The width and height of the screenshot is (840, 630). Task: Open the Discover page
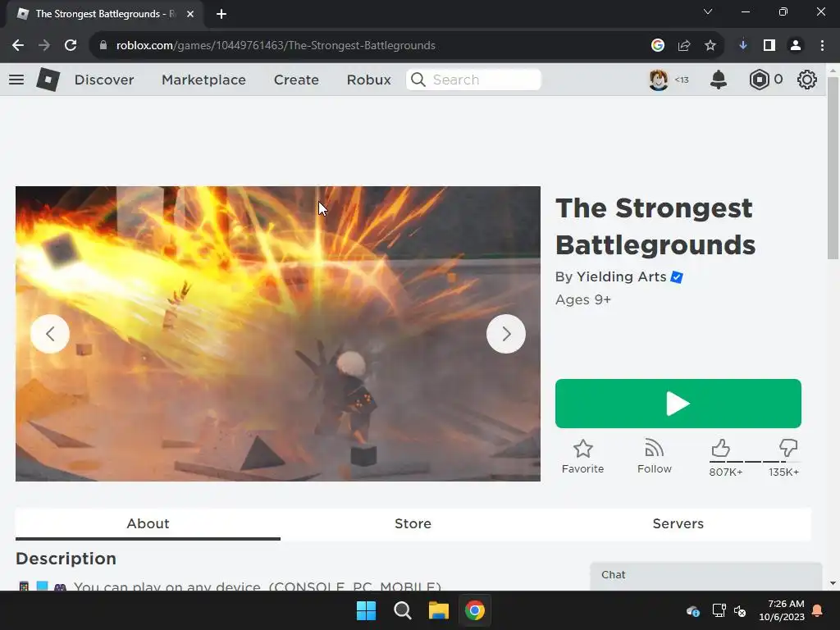point(104,80)
